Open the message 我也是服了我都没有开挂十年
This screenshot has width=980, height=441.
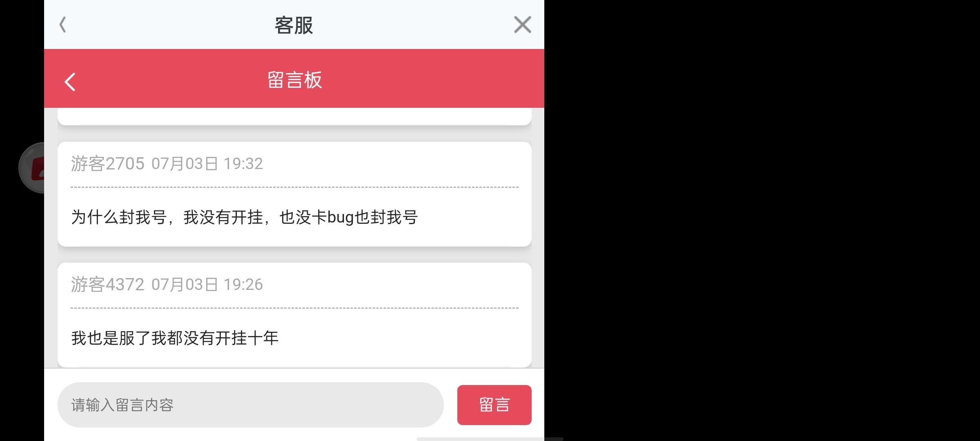[x=175, y=338]
